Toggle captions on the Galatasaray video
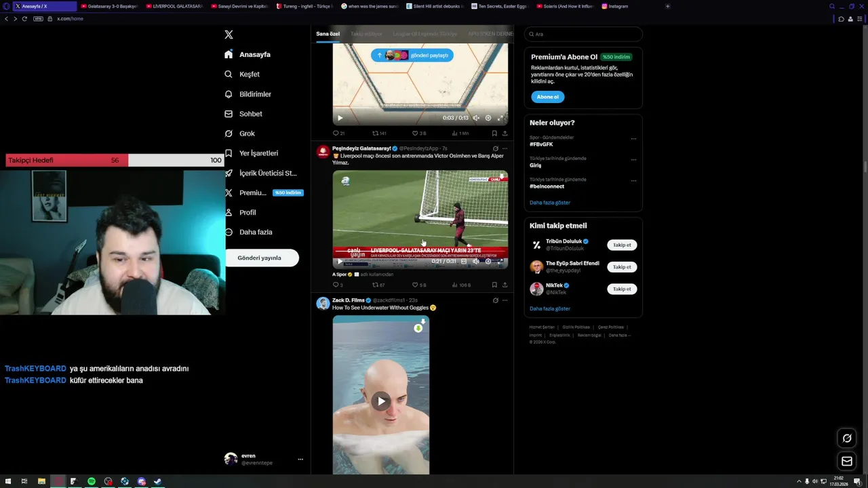Image resolution: width=868 pixels, height=488 pixels. coord(464,262)
